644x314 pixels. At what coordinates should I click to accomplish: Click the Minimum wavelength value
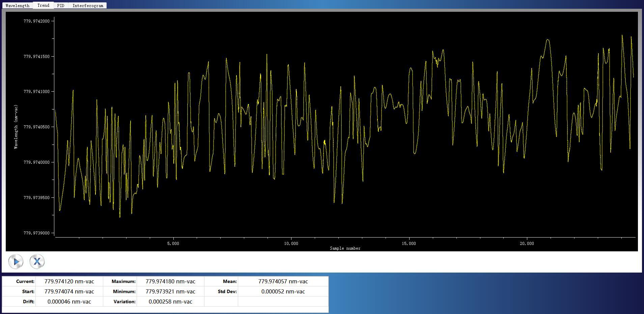[x=170, y=291]
